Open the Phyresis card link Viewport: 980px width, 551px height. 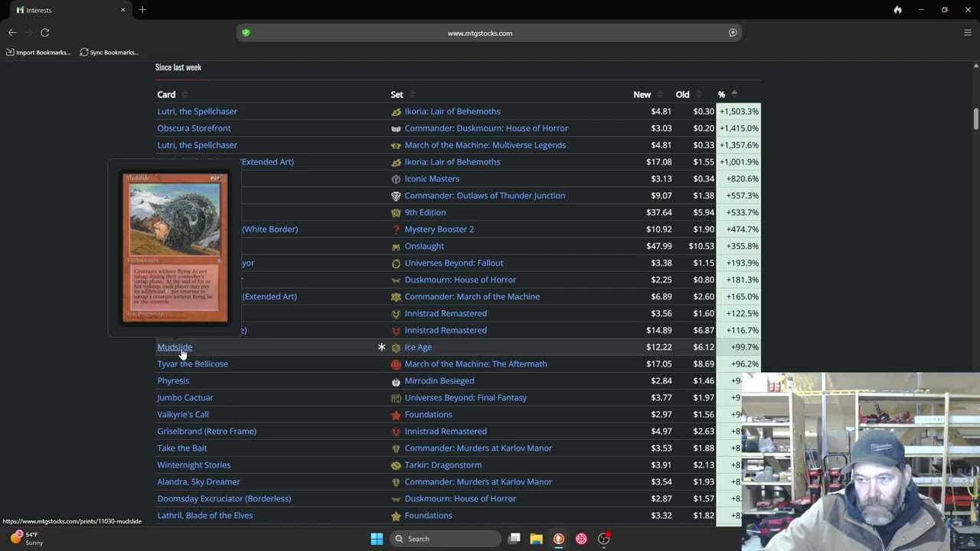click(x=173, y=380)
